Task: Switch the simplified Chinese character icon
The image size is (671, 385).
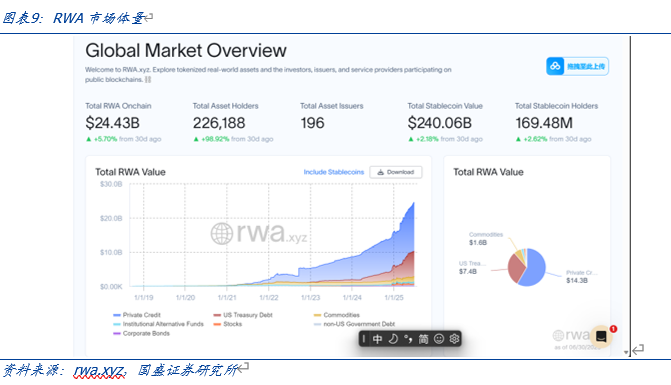Action: tap(423, 339)
